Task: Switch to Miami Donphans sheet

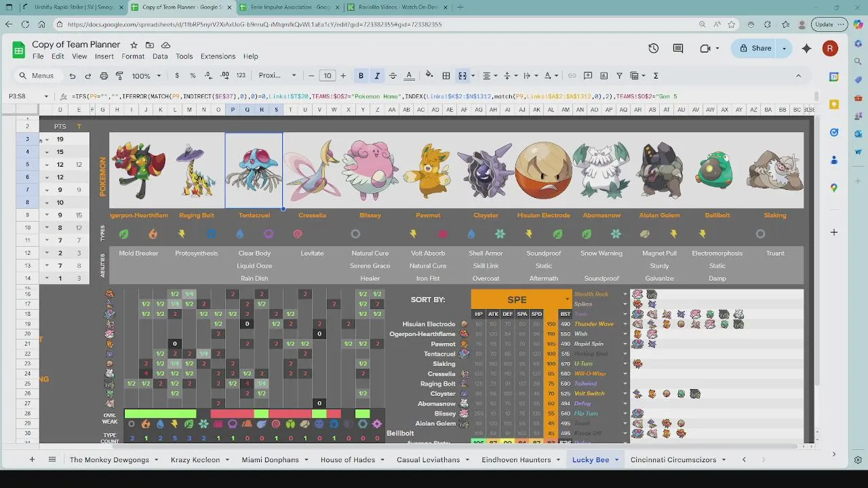Action: tap(270, 460)
